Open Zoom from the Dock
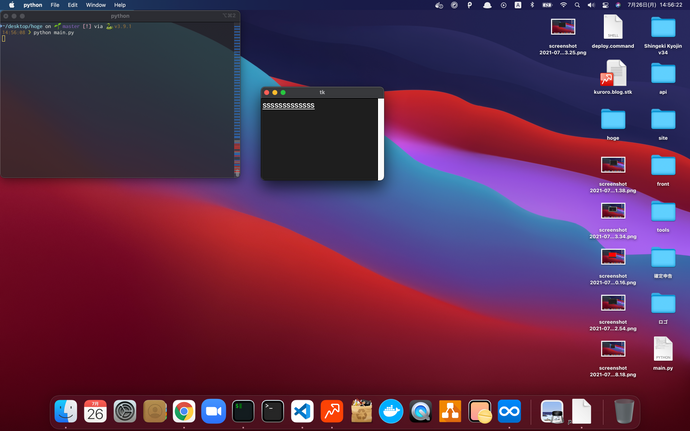Image resolution: width=690 pixels, height=431 pixels. pyautogui.click(x=213, y=411)
